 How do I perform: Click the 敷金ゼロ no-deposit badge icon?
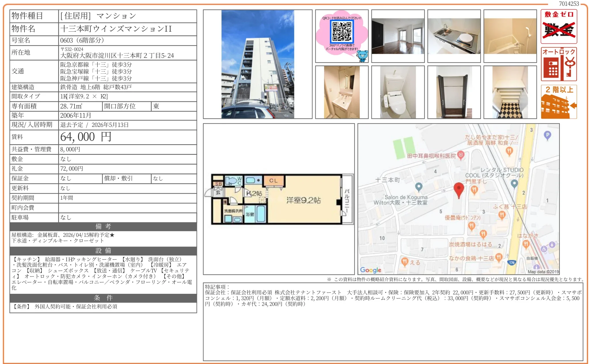(559, 26)
